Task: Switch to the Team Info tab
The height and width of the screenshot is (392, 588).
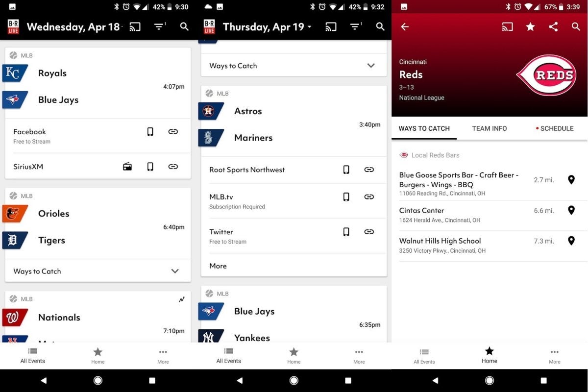Action: point(490,128)
